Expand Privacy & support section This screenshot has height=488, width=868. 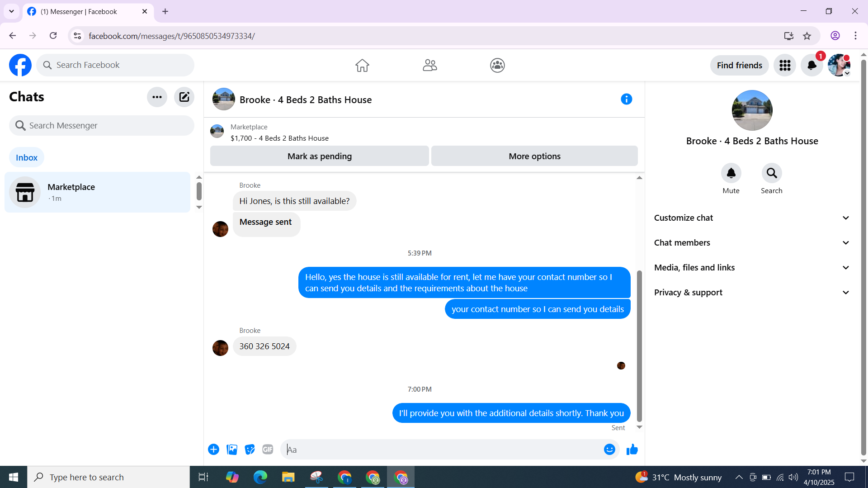[x=752, y=293]
